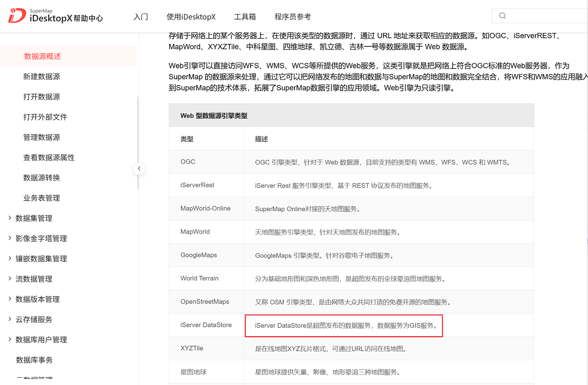Open the 查看数据源属性 page
The image size is (588, 385).
[49, 158]
